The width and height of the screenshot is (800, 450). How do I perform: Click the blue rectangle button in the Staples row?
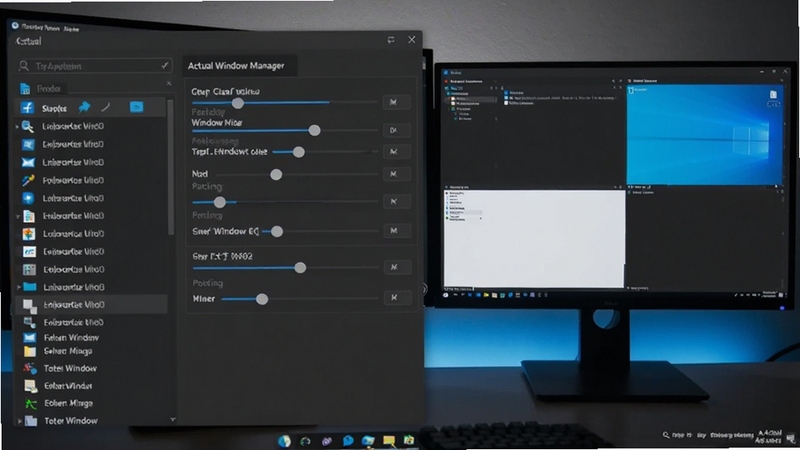point(136,107)
